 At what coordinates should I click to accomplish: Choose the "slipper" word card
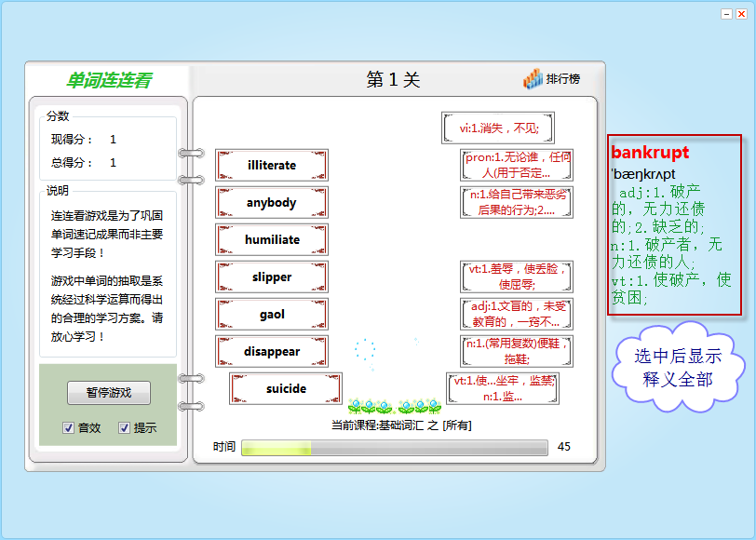point(272,277)
